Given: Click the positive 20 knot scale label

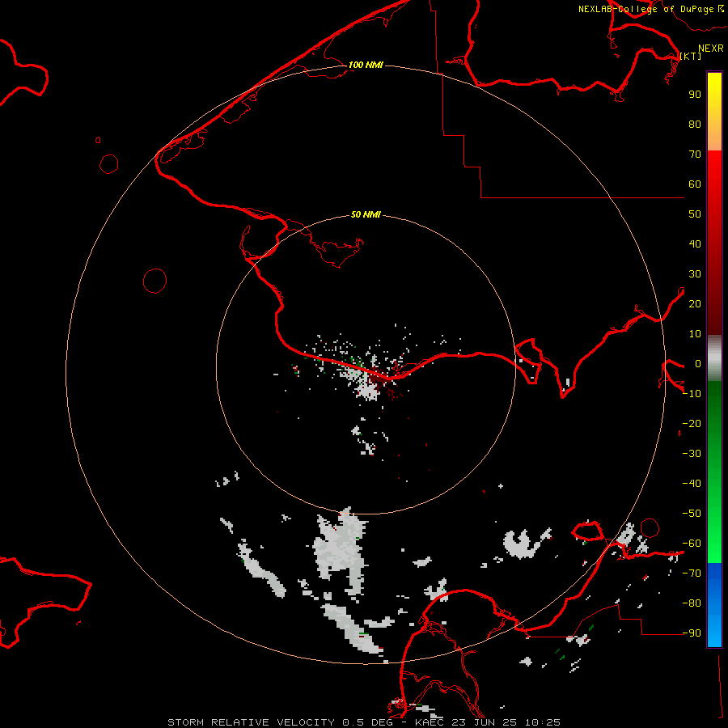Looking at the screenshot, I should [x=695, y=303].
